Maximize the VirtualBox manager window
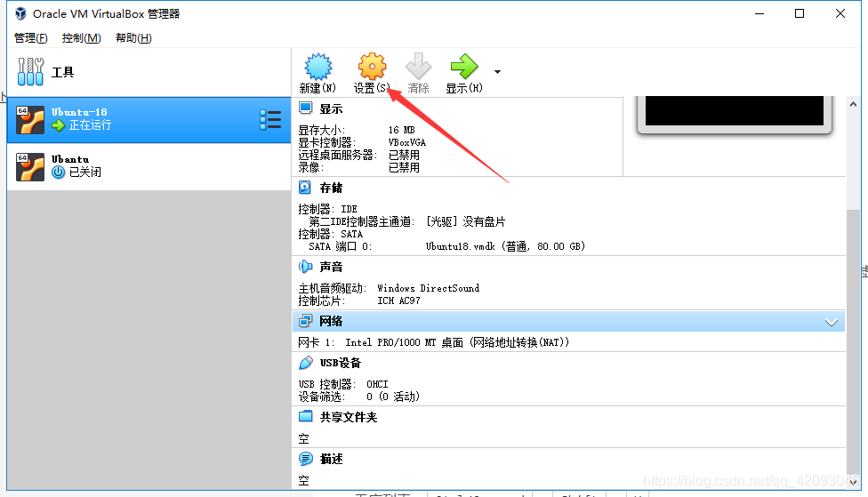 coord(800,13)
